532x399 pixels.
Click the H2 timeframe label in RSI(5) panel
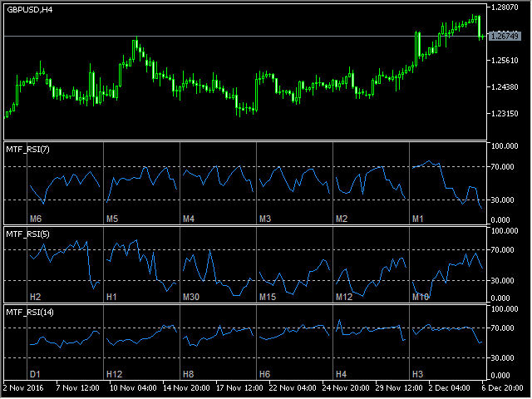click(36, 297)
